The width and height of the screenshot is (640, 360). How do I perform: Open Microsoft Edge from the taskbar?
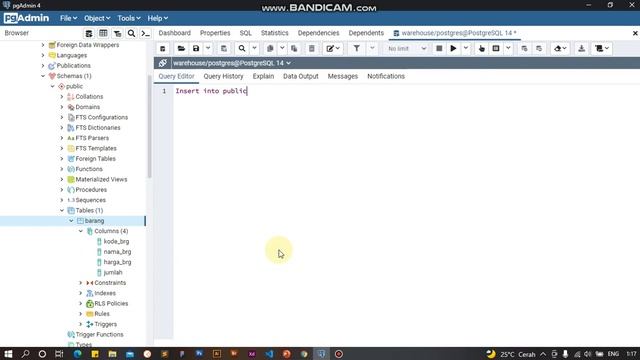[x=77, y=354]
